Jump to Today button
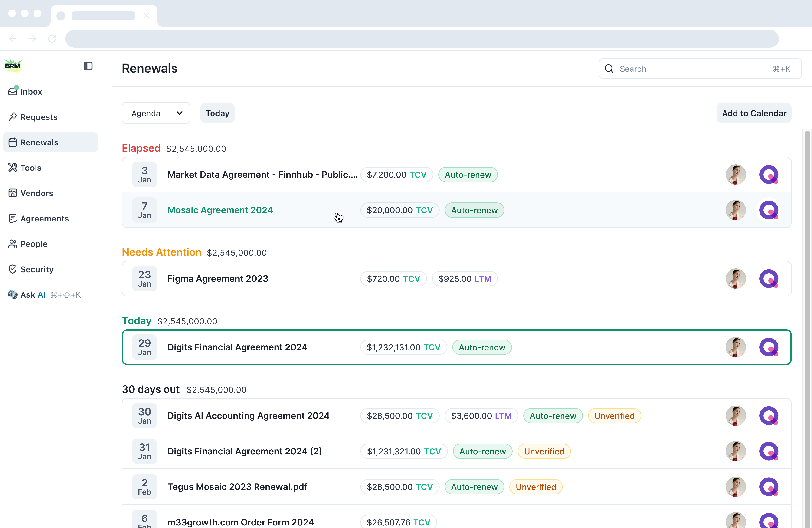The width and height of the screenshot is (812, 528). point(217,113)
